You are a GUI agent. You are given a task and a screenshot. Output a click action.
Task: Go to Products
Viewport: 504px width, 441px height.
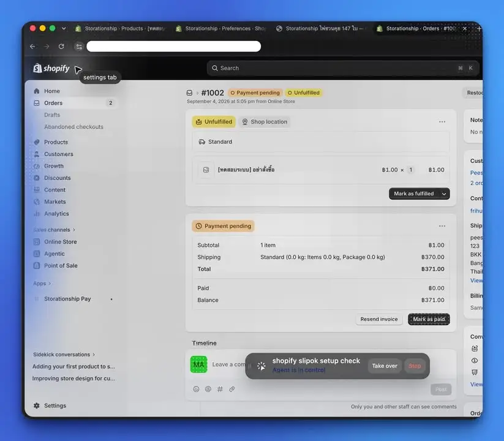point(56,142)
